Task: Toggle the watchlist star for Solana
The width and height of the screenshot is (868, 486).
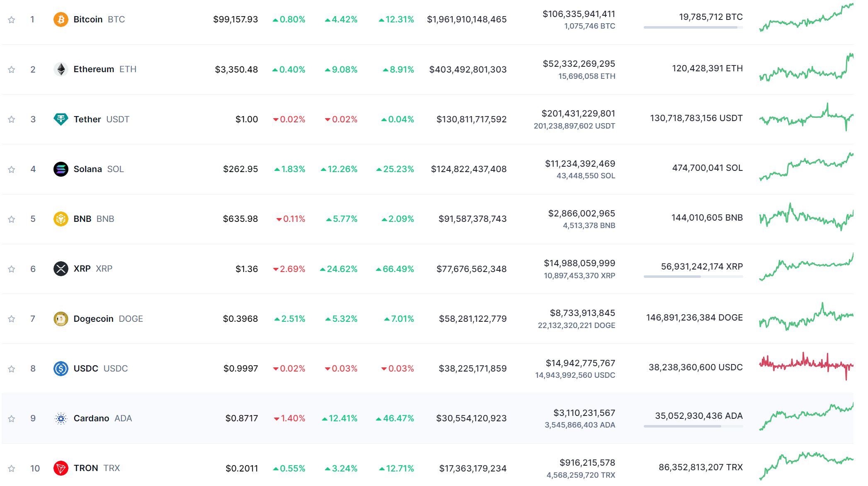Action: tap(12, 169)
